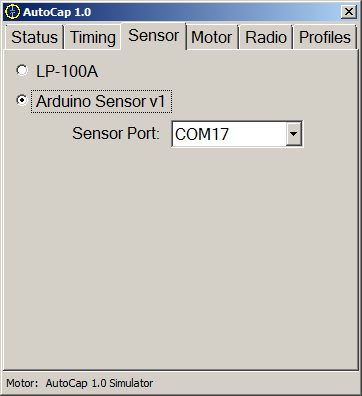Show the Radio tab

point(266,37)
